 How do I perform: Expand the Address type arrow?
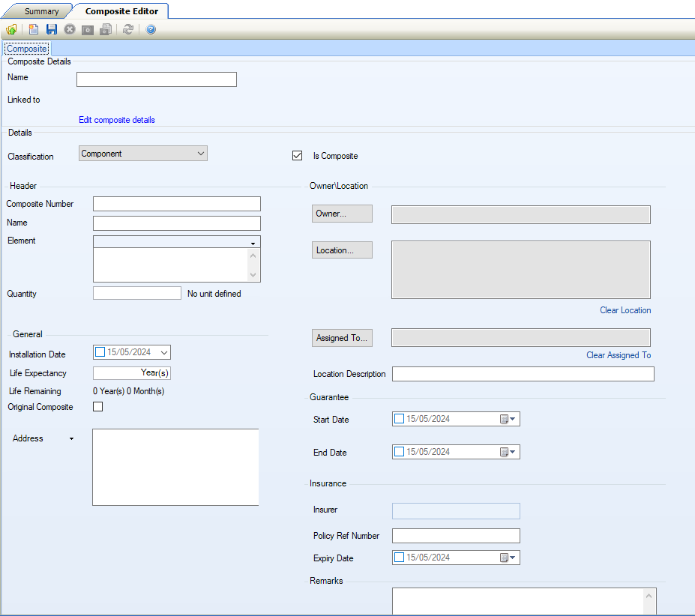tap(72, 439)
